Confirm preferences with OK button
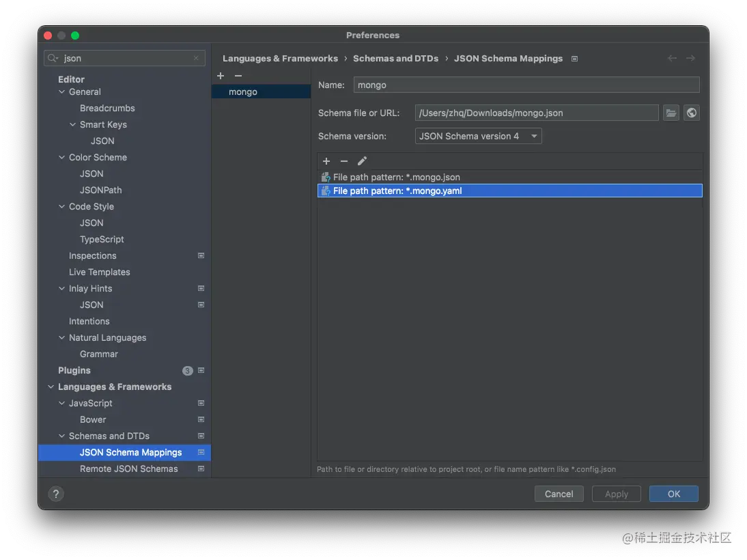Screen dimensions: 747x560 pyautogui.click(x=673, y=494)
